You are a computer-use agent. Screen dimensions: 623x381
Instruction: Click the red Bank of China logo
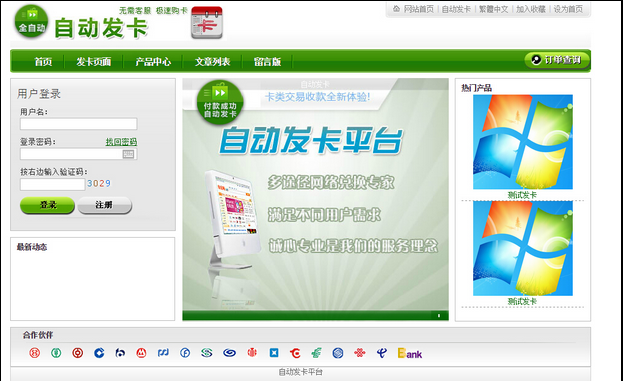pos(77,352)
